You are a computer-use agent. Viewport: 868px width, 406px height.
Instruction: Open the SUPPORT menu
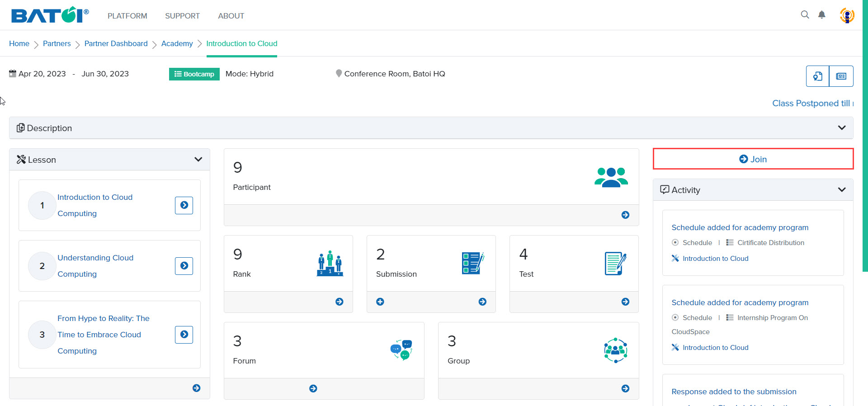(182, 16)
